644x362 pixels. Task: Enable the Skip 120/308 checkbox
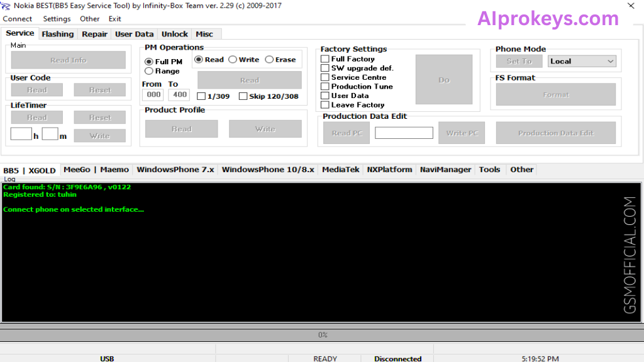pos(269,96)
